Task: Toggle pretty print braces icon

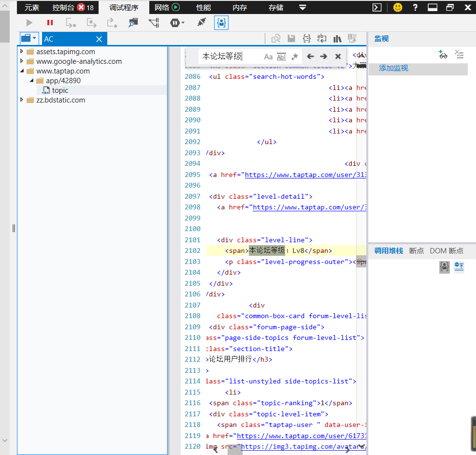Action: [x=307, y=39]
